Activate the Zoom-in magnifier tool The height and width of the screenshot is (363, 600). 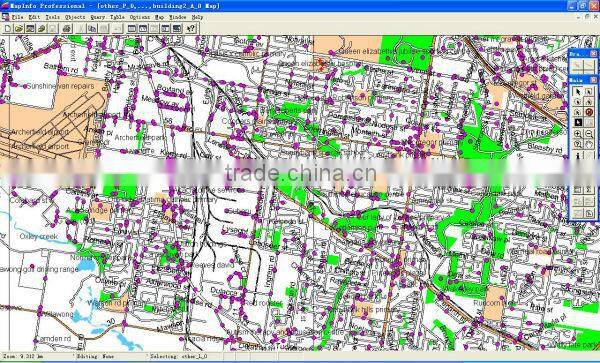point(578,134)
